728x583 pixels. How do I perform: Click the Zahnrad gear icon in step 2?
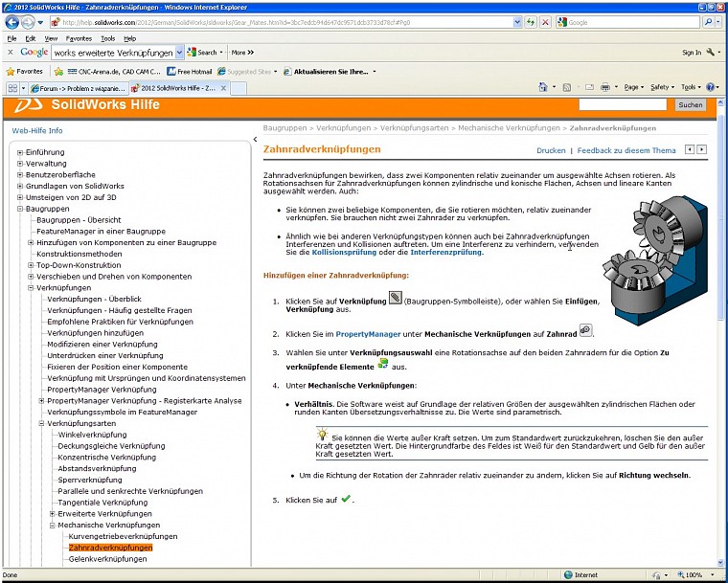point(585,330)
